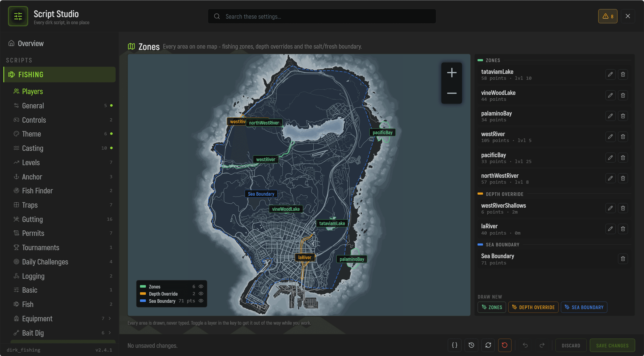644x356 pixels.
Task: Edit the westRiverShallows depth override
Action: click(x=610, y=208)
